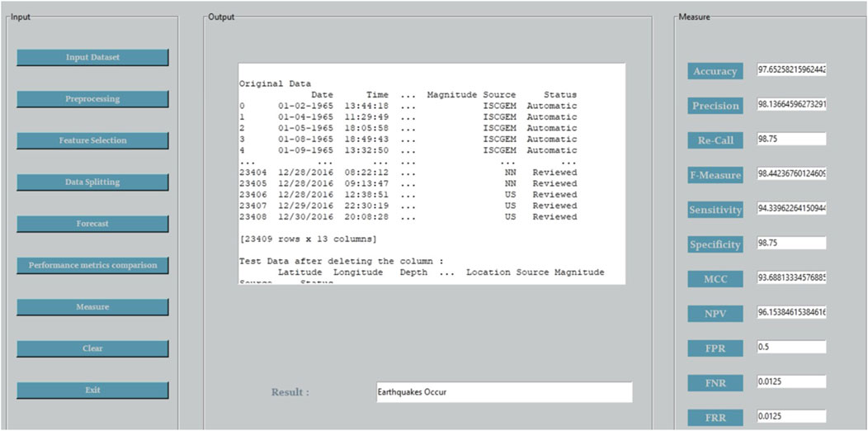
Task: Click the 'Result :' label
Action: tap(290, 392)
